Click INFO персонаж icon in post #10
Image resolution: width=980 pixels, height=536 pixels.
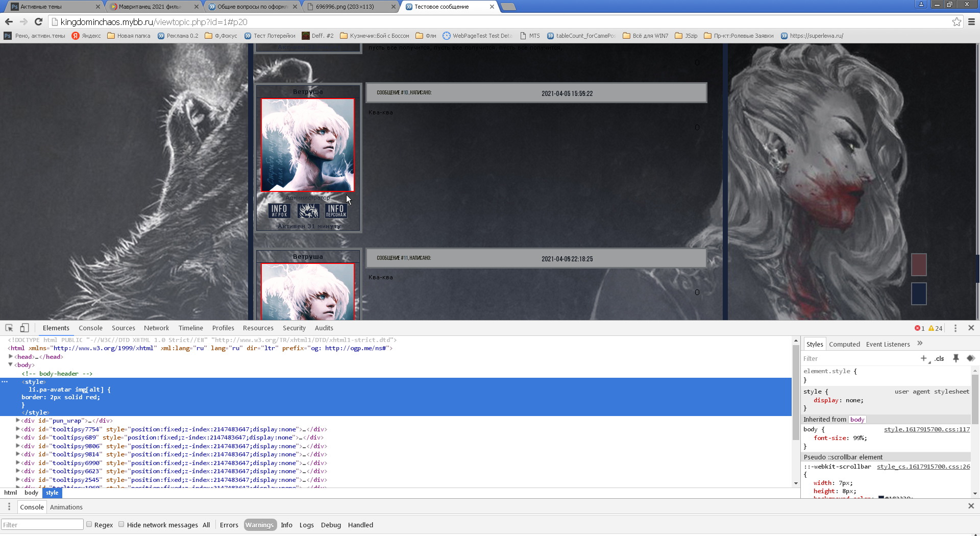336,211
